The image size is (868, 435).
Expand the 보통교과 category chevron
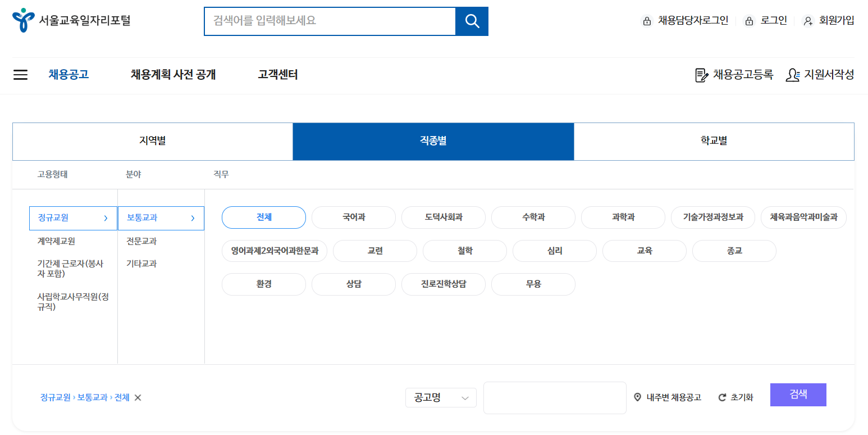click(194, 218)
